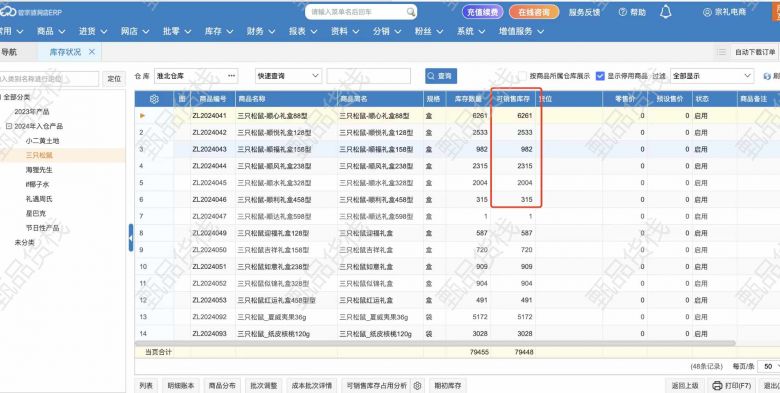Select the row ZL2024047
The width and height of the screenshot is (780, 393).
[457, 216]
